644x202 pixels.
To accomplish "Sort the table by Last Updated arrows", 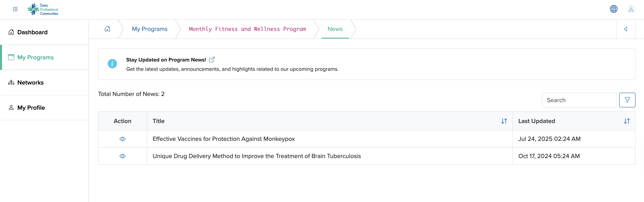I will 627,121.
